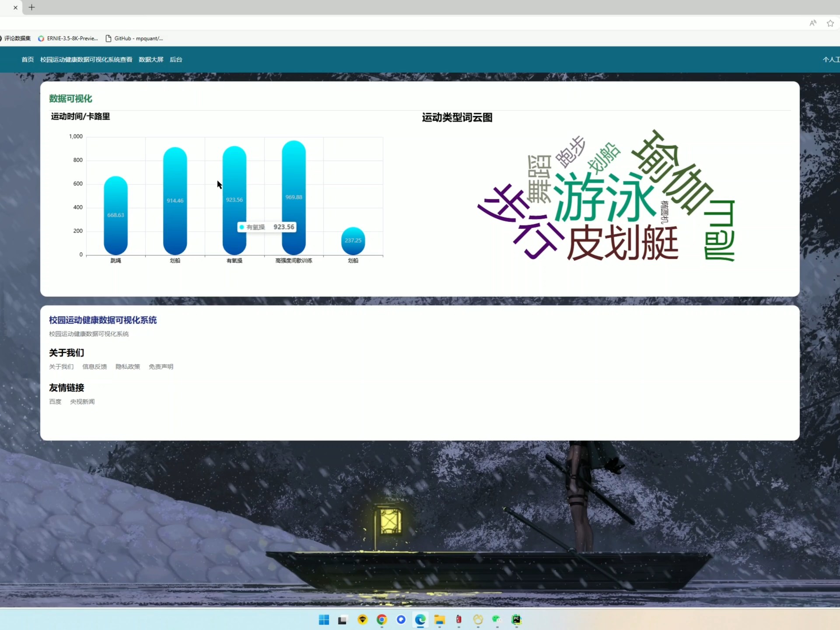Open File Explorer from the taskbar
Image resolution: width=840 pixels, height=630 pixels.
click(x=440, y=619)
